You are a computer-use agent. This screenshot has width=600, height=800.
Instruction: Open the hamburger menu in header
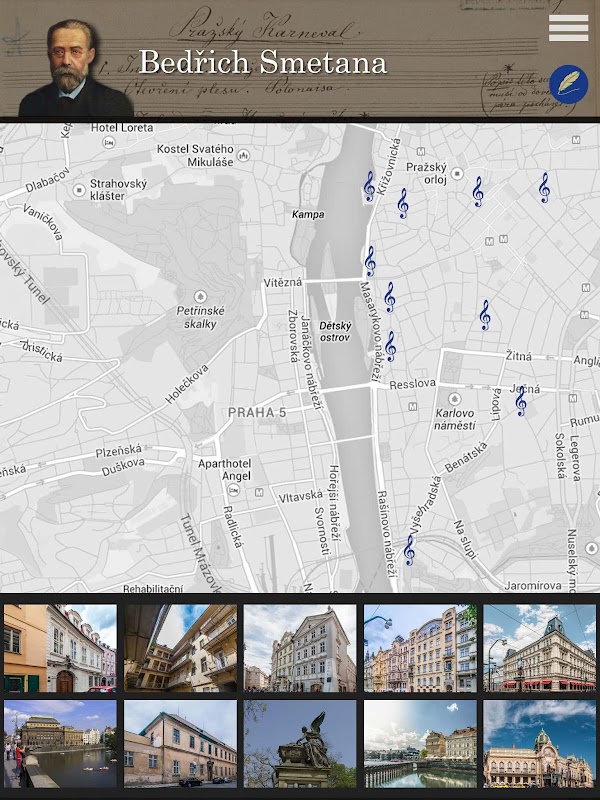568,28
